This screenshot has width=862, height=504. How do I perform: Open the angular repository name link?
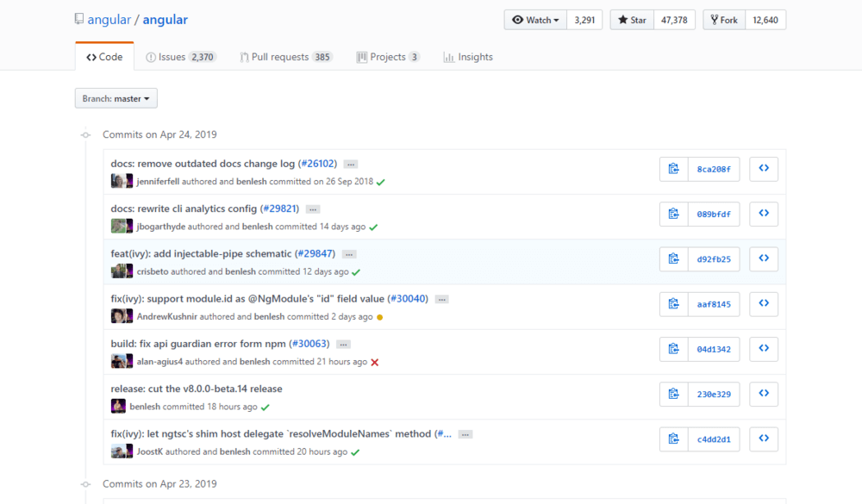coord(165,20)
